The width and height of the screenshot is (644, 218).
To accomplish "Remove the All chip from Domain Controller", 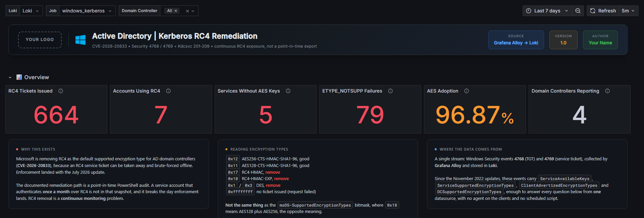I will [176, 11].
